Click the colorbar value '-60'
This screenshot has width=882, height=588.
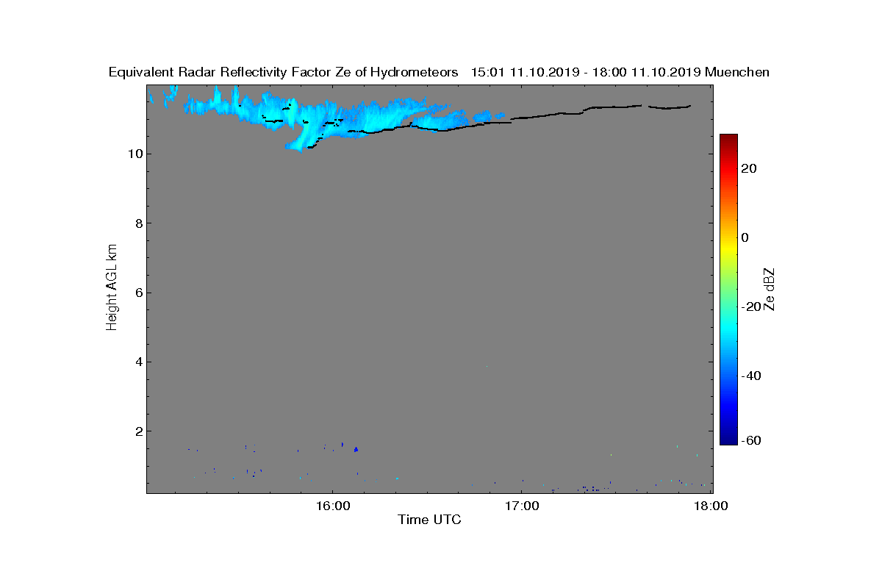[x=750, y=440]
